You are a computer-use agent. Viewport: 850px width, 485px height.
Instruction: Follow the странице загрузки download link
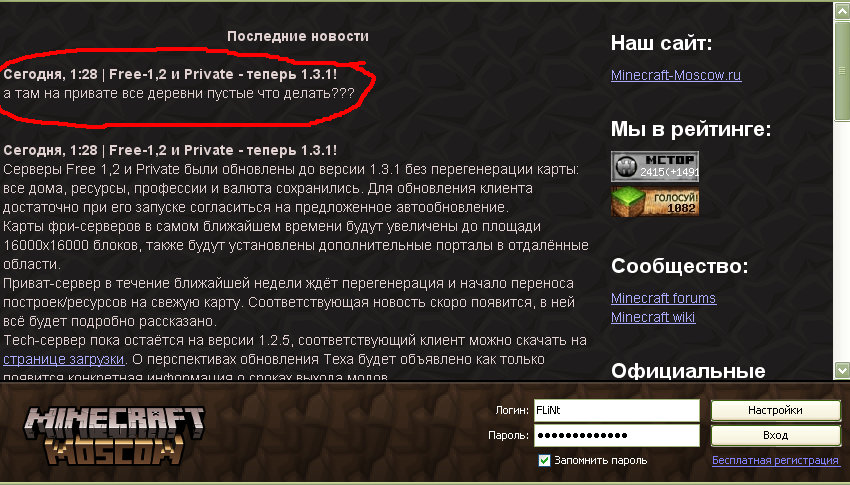tap(63, 359)
